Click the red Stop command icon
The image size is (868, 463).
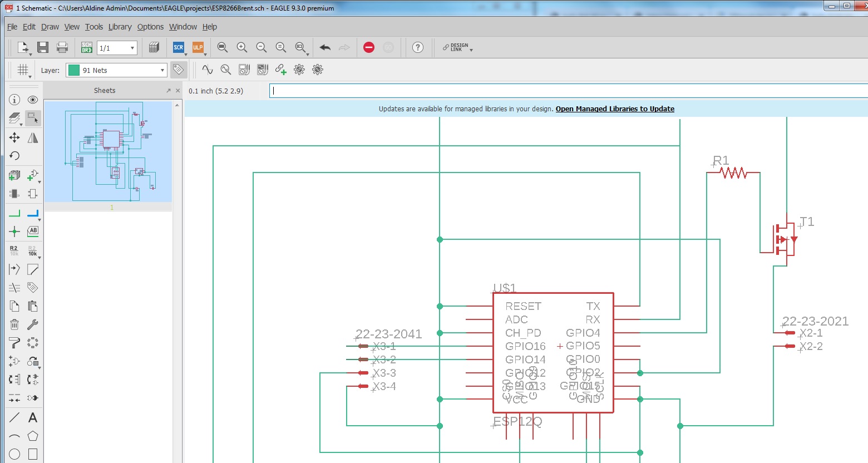(369, 48)
